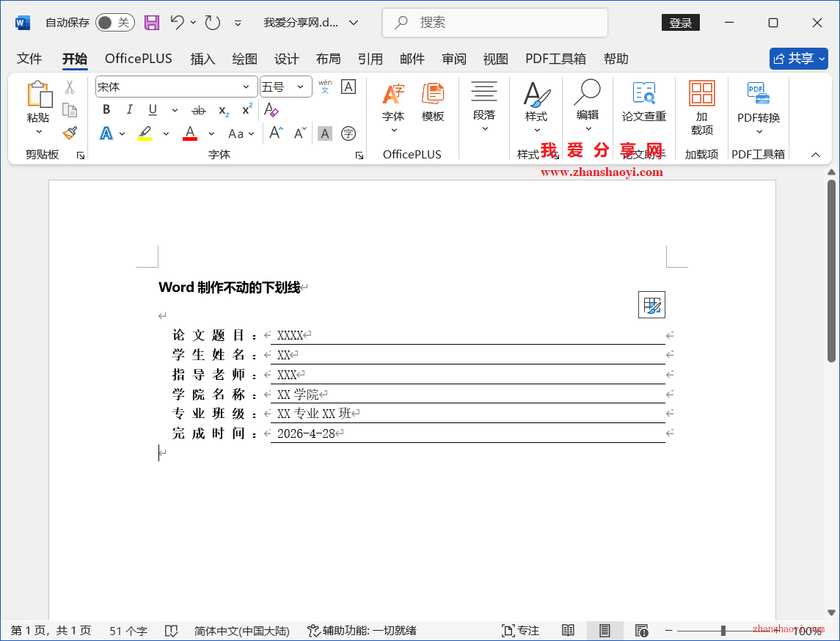Toggle Underline formatting
Viewport: 840px width, 641px height.
tap(153, 110)
